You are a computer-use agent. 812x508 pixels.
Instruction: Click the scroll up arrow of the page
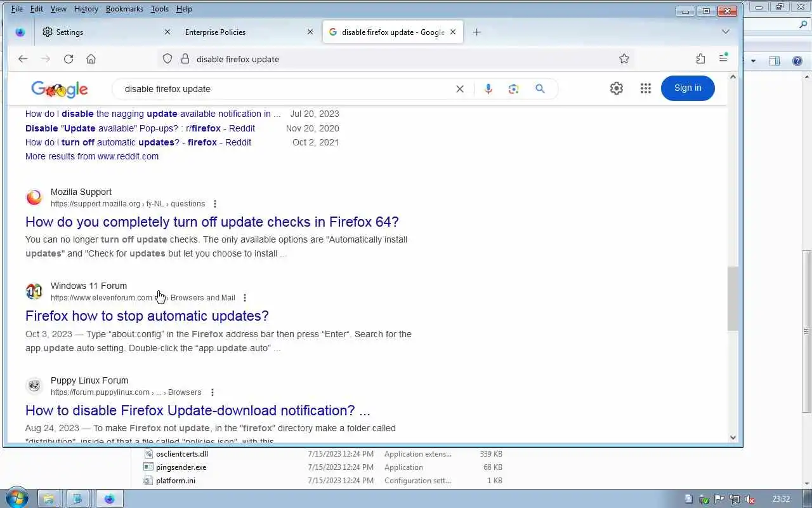click(733, 77)
